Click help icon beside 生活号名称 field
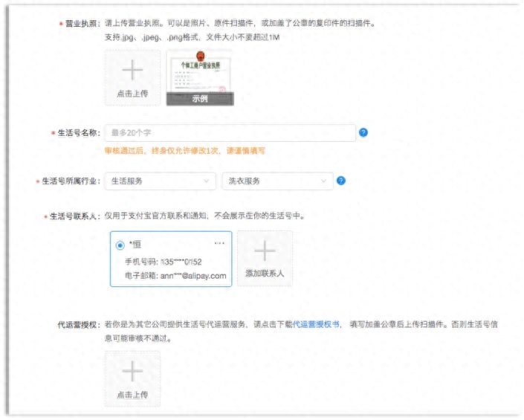 coord(363,133)
